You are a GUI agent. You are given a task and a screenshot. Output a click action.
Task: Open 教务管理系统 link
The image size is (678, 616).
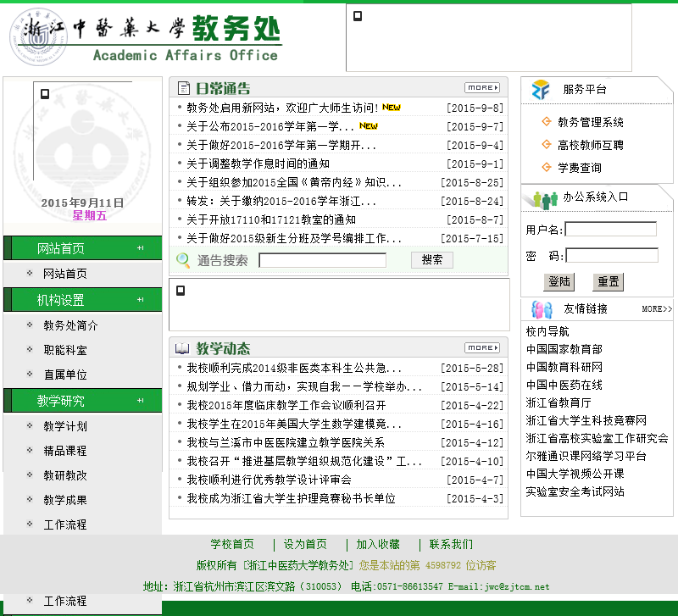click(591, 122)
